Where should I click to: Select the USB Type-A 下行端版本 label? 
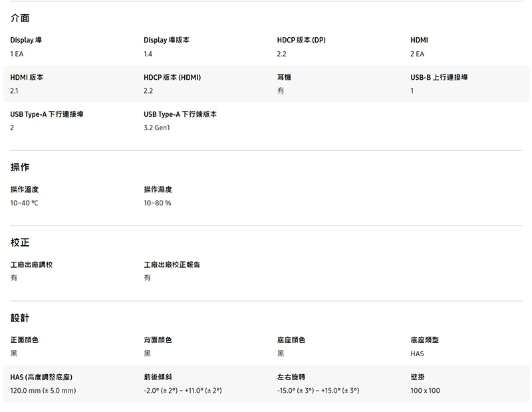pos(180,114)
